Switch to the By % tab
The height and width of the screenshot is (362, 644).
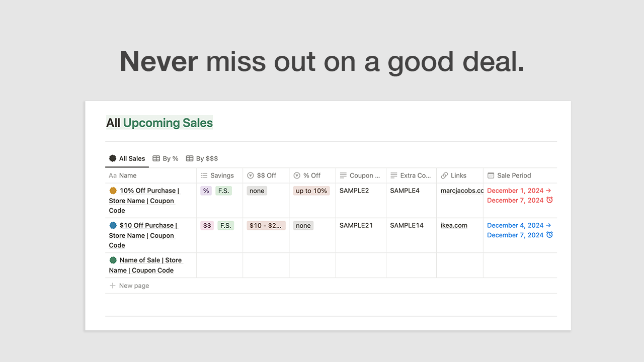(166, 158)
